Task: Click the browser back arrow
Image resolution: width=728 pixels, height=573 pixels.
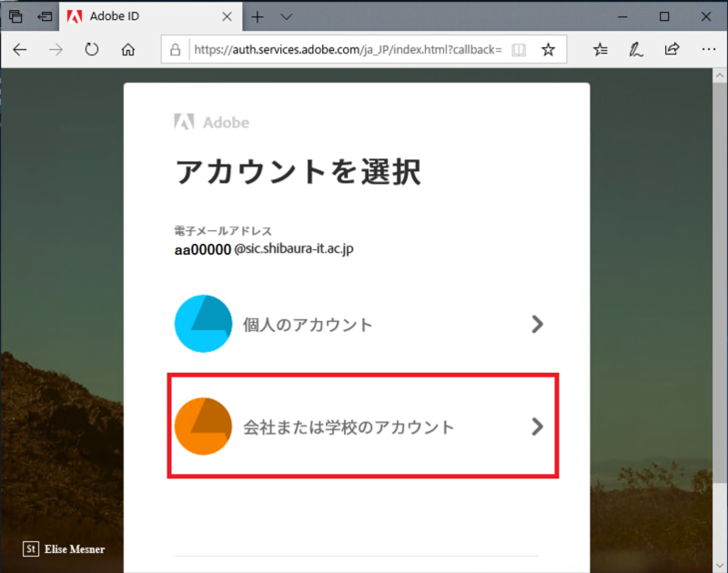Action: click(x=19, y=50)
